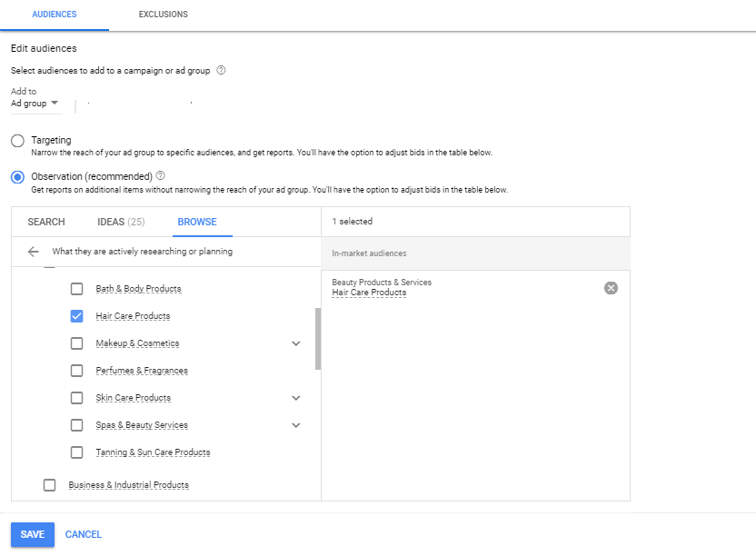Select the Targeting radio button
This screenshot has width=756, height=556.
click(17, 141)
